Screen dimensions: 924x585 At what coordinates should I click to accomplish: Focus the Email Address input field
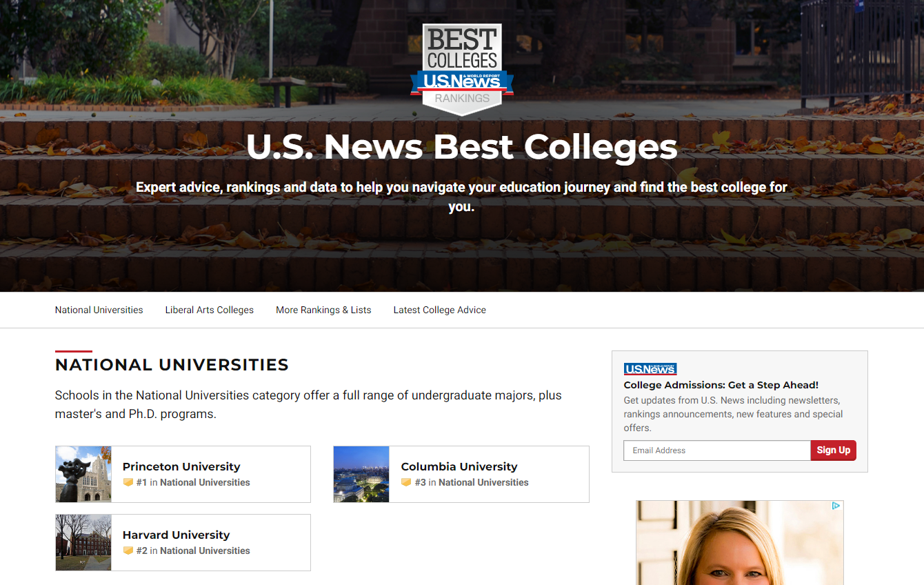click(716, 450)
